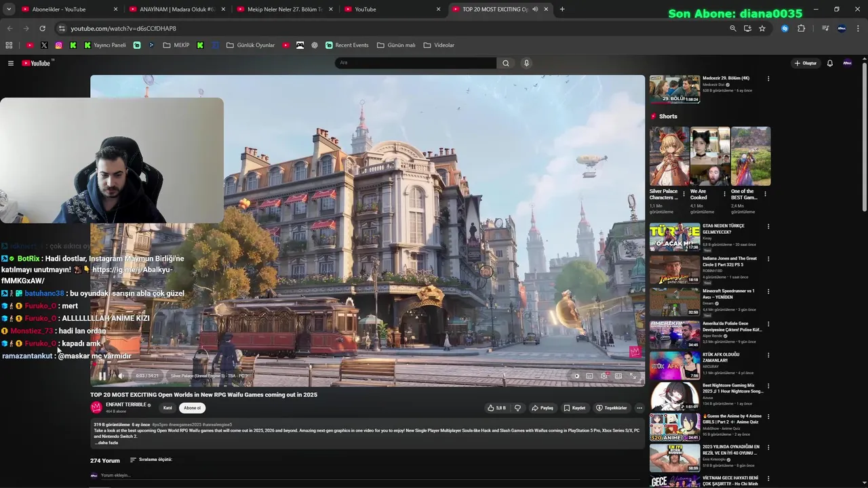The height and width of the screenshot is (488, 868).
Task: Open media control icon in toolbar
Action: (x=825, y=28)
